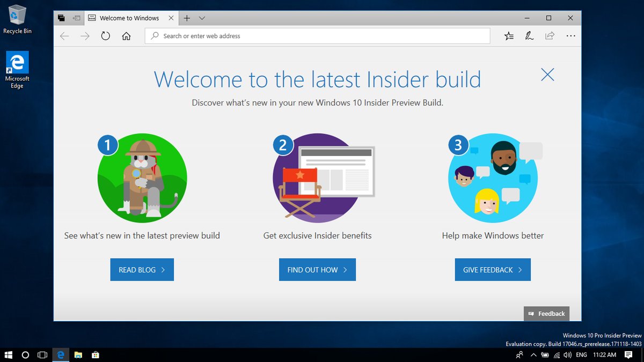The height and width of the screenshot is (362, 644).
Task: Show hidden tray icons chevron
Action: point(533,355)
